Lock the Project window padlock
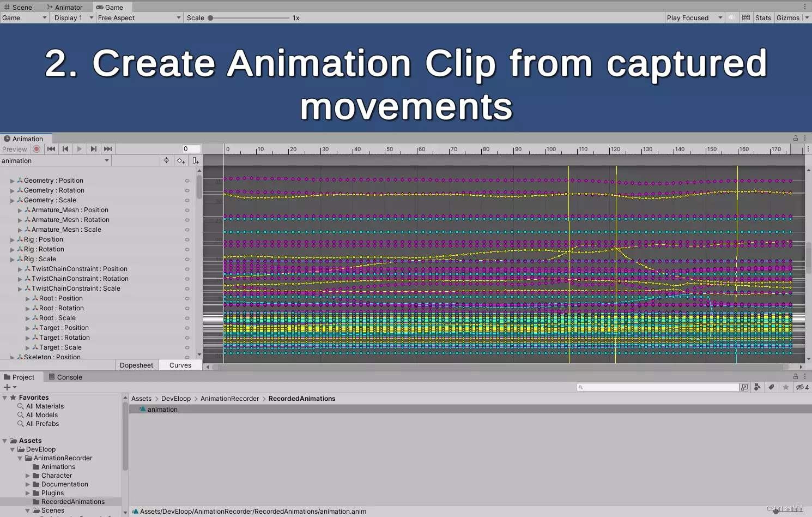The height and width of the screenshot is (517, 812). pos(796,377)
